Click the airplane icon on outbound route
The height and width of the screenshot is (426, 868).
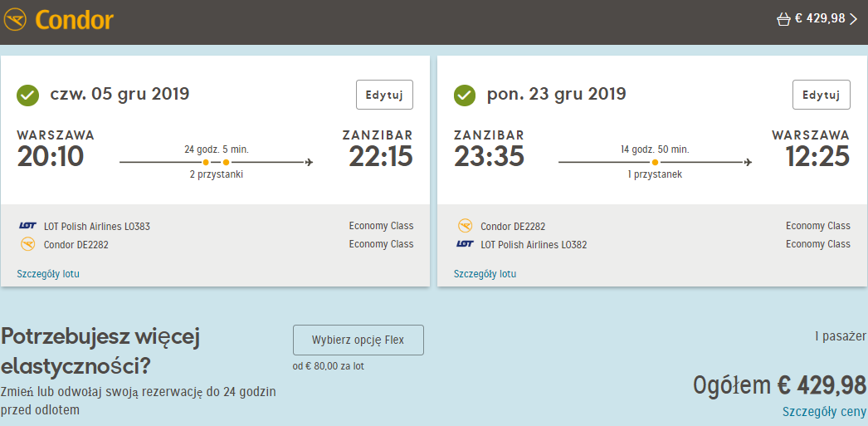pos(309,162)
